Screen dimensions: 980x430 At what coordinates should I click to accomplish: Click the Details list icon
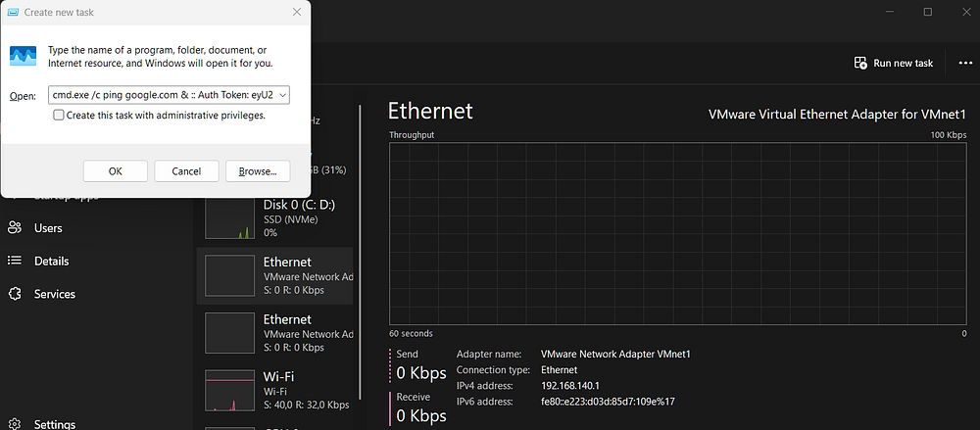(x=15, y=261)
